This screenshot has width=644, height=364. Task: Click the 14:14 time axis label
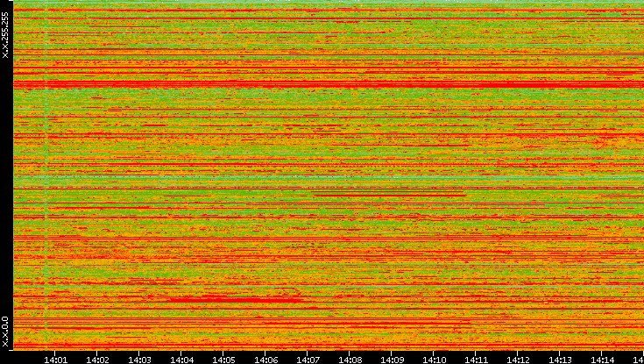pos(602,360)
